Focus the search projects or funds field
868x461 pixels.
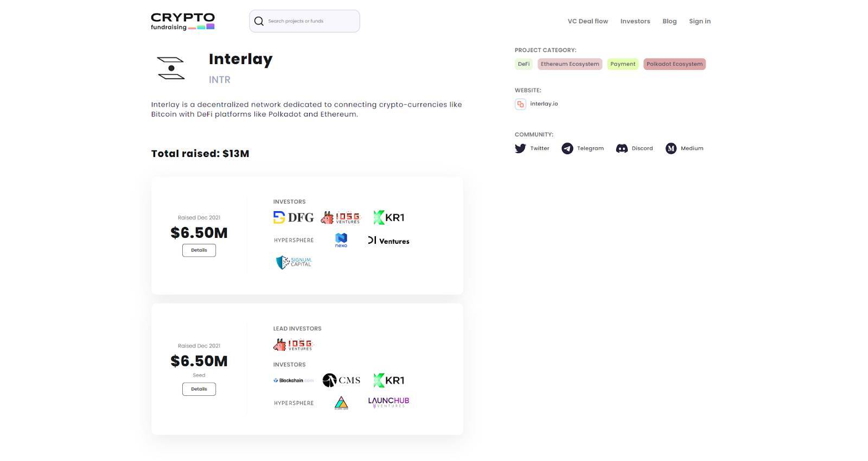click(x=304, y=21)
